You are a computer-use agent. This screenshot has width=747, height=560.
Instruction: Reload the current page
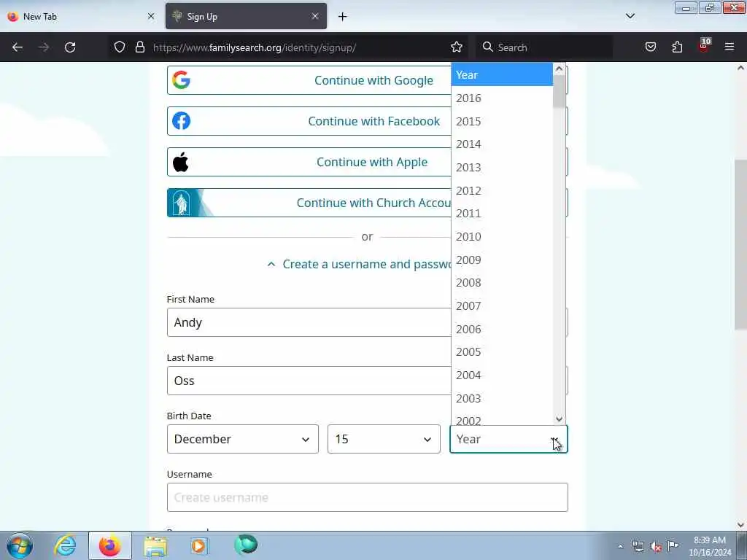[70, 47]
